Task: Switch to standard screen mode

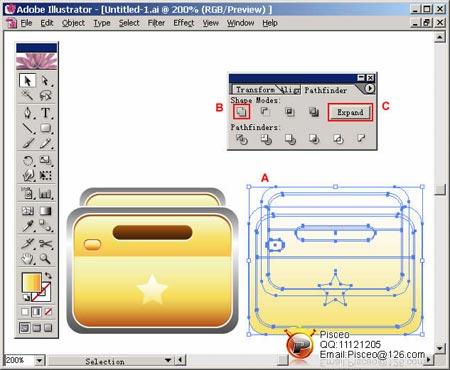Action: 24,328
